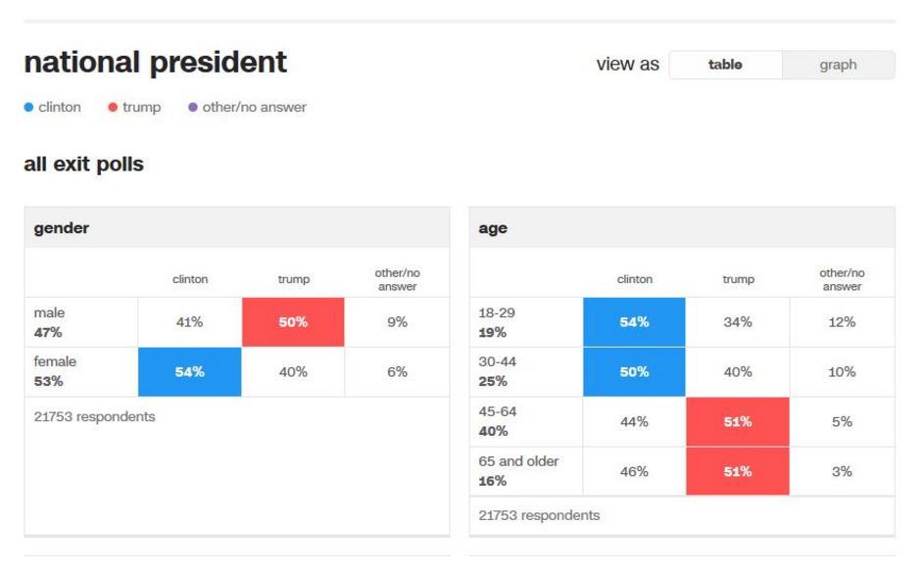Click the all exit polls heading

pyautogui.click(x=83, y=165)
